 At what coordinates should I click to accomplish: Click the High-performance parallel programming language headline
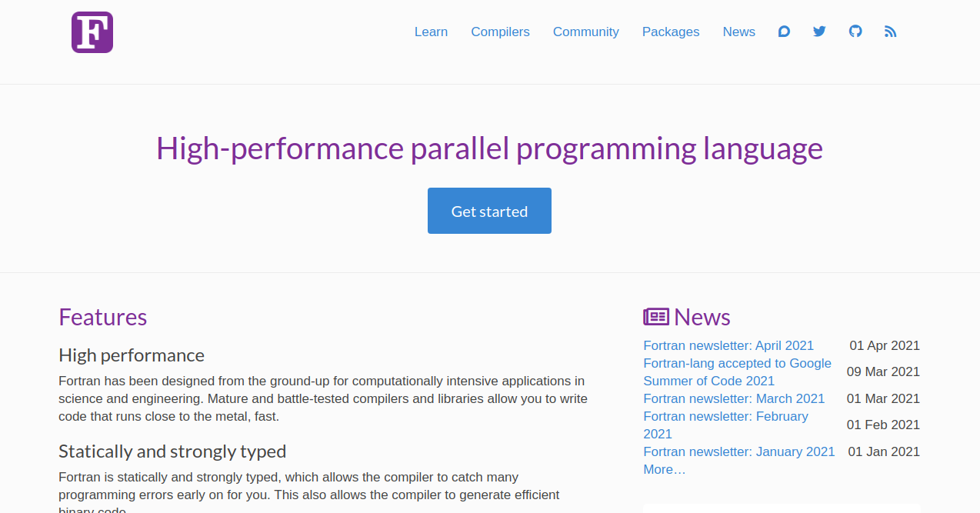tap(489, 148)
